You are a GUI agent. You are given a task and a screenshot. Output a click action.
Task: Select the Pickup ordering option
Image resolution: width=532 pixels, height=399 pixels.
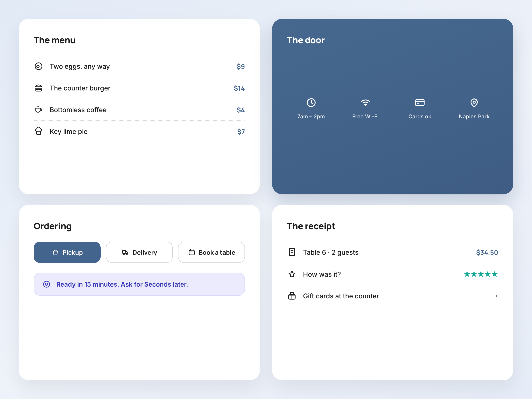(x=67, y=252)
